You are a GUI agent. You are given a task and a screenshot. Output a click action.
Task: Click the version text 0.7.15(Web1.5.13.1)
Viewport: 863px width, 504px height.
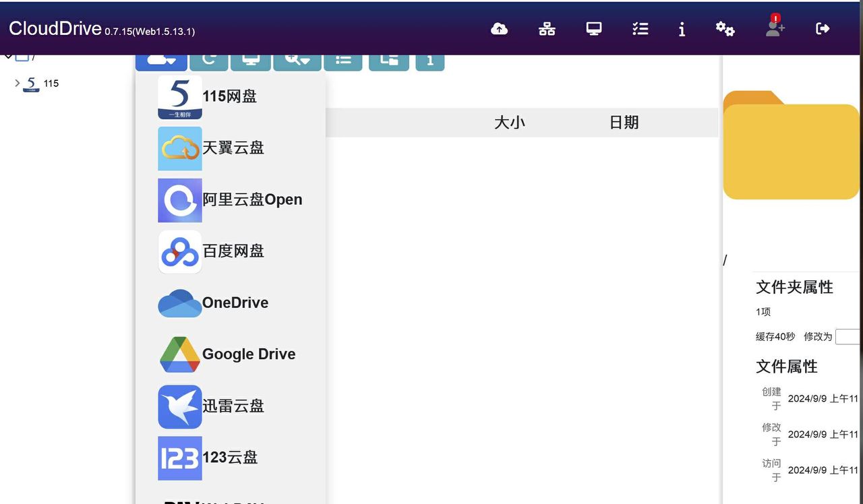pyautogui.click(x=150, y=31)
